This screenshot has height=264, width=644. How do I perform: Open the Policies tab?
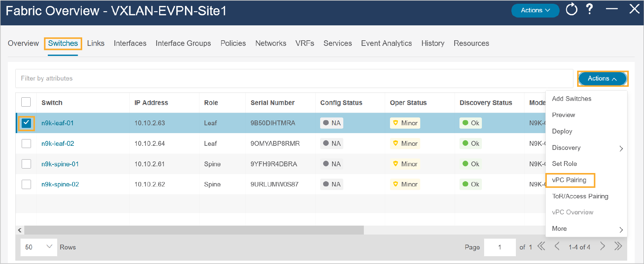(x=233, y=43)
